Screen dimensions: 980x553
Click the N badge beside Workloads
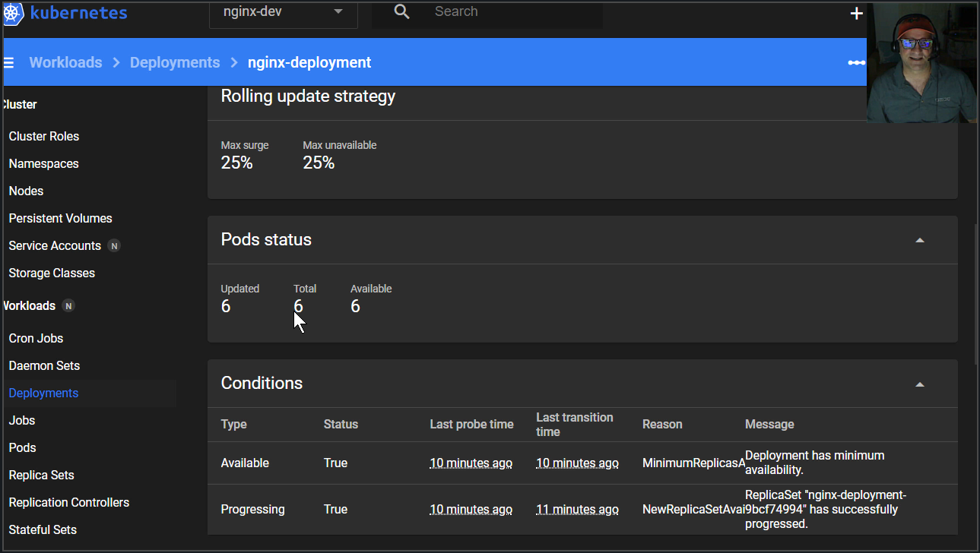tap(68, 305)
